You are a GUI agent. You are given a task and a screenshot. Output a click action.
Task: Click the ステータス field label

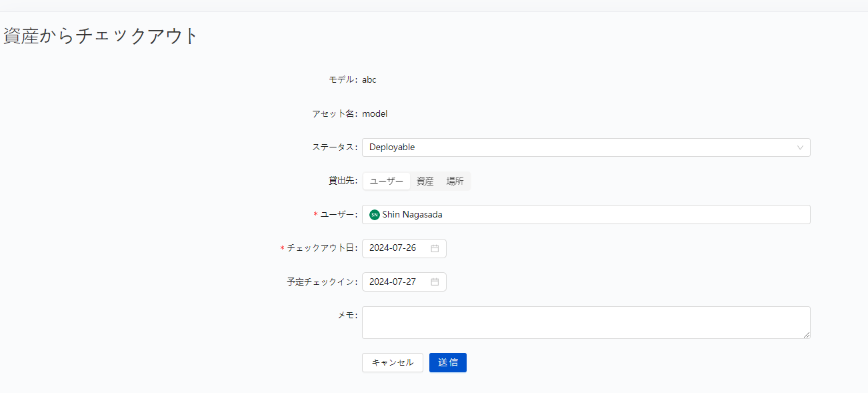tap(333, 147)
